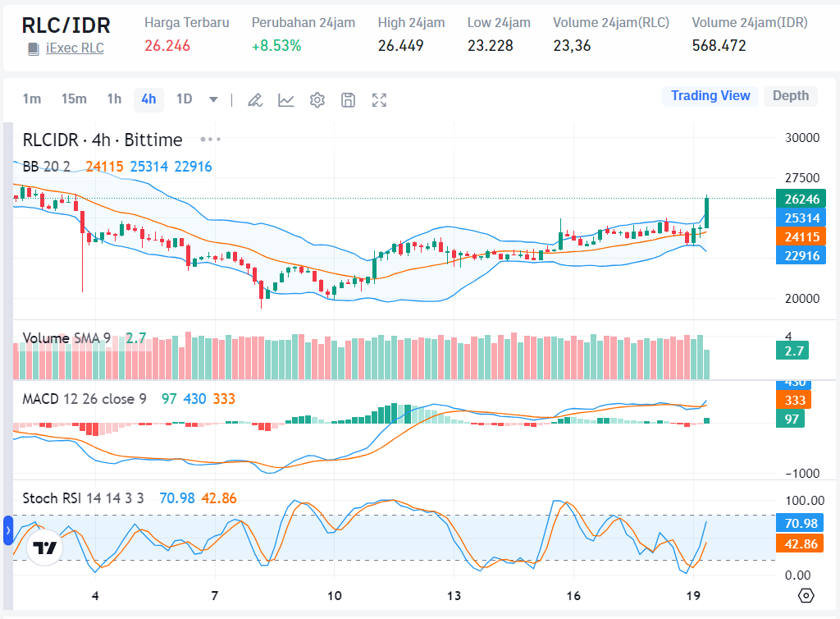Open chart settings gear in toolbar
The image size is (840, 619).
click(317, 100)
